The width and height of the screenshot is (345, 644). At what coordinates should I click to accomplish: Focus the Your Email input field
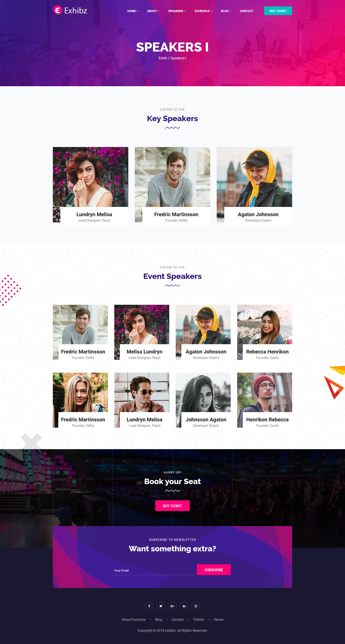pos(154,570)
